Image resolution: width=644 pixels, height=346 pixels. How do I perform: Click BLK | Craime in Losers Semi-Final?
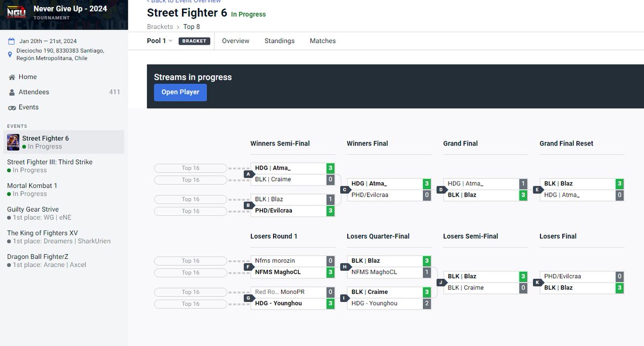coord(482,288)
